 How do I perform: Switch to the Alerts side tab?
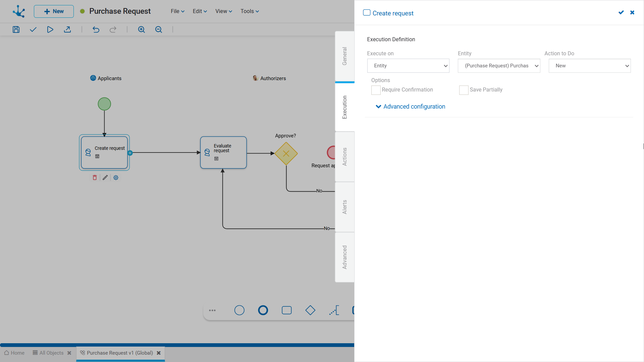[x=345, y=207]
